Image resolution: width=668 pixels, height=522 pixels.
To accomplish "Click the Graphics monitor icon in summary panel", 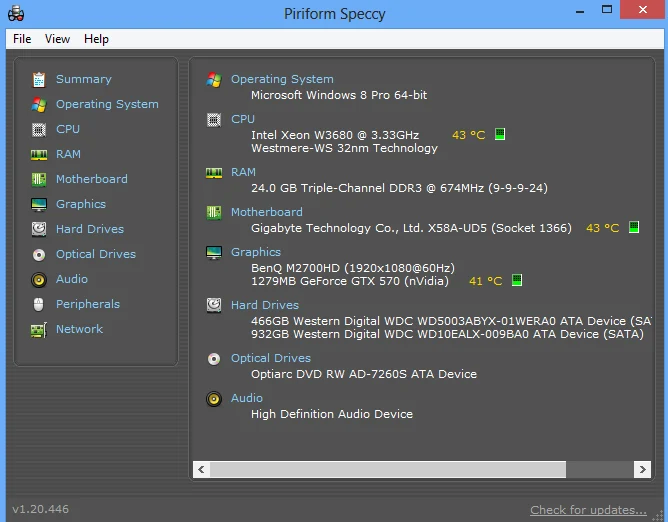I will coord(214,253).
